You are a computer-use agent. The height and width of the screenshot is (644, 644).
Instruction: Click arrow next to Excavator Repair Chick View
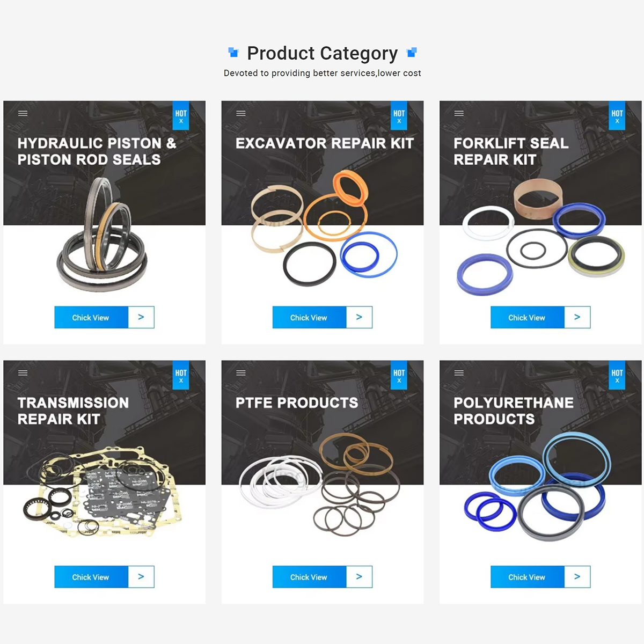point(359,317)
